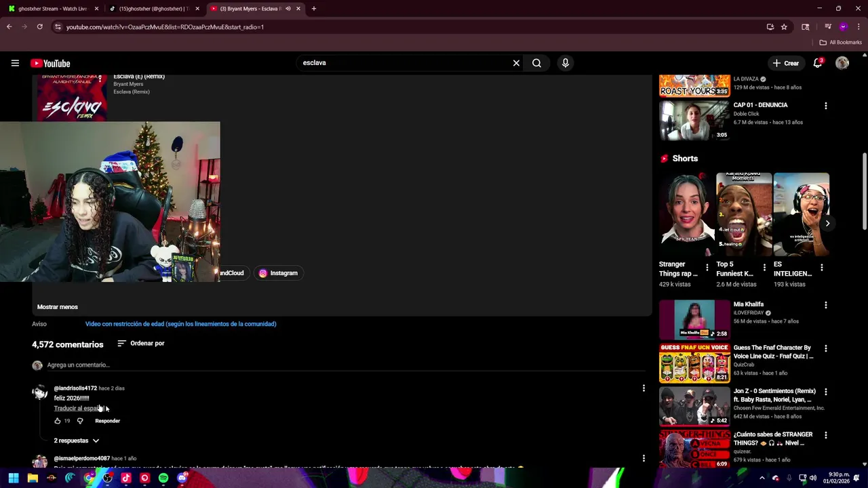Open @landrisolis4172 channel name
Image resolution: width=868 pixels, height=488 pixels.
pos(75,388)
